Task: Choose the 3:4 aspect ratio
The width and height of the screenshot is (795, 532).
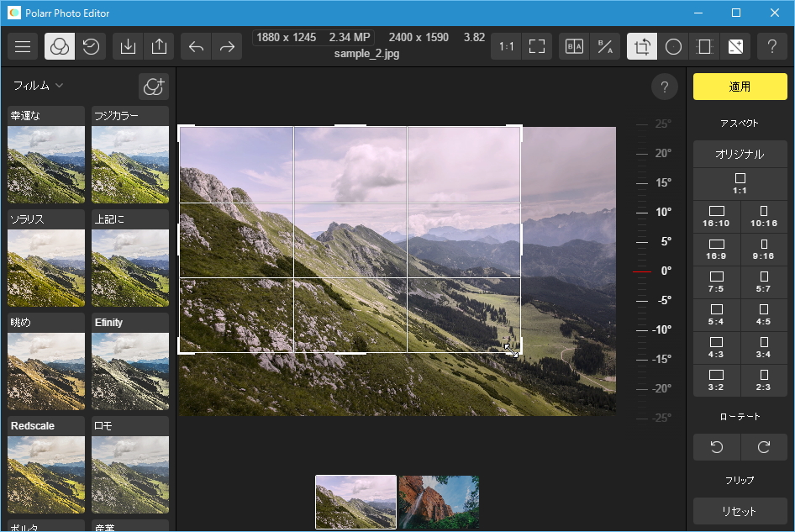Action: click(x=764, y=348)
